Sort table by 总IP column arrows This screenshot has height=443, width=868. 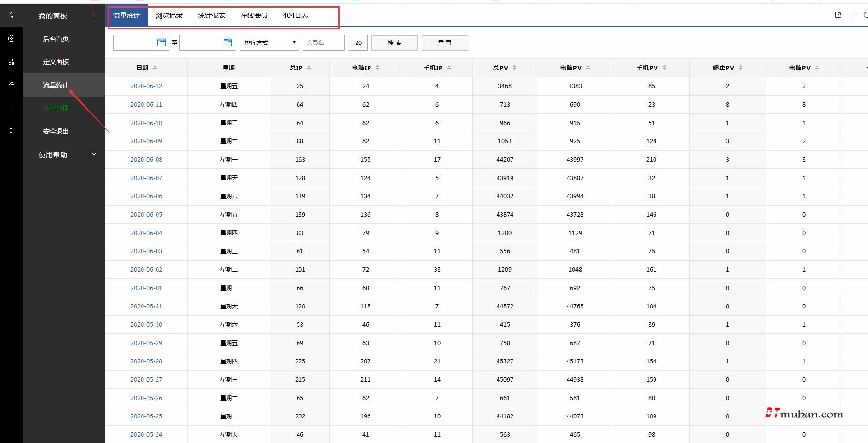click(309, 68)
